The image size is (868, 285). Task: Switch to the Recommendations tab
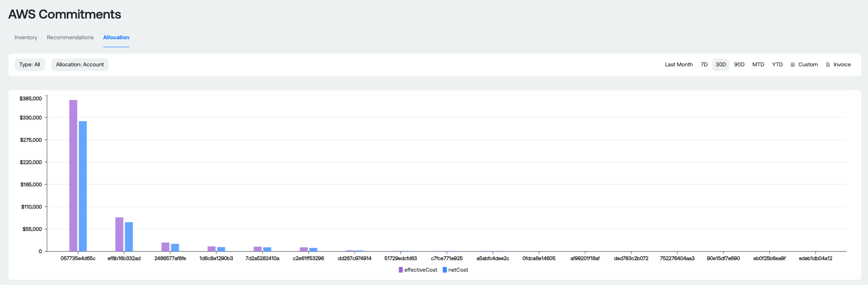tap(70, 38)
